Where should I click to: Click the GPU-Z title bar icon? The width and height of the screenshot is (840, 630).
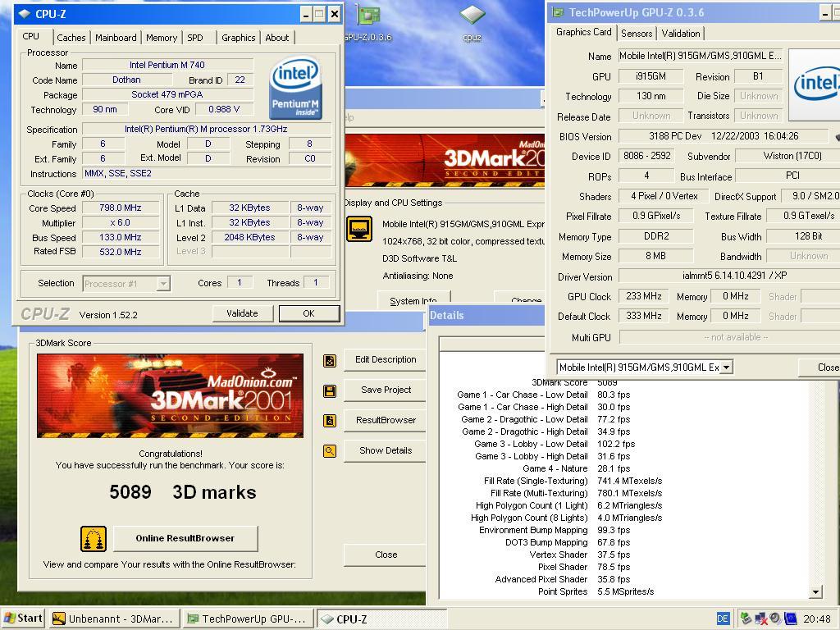tap(558, 12)
